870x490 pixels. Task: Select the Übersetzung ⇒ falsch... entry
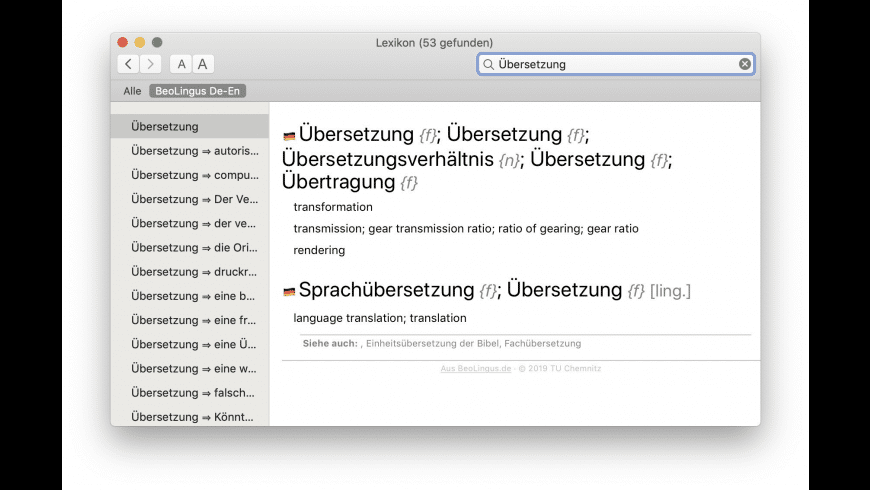[194, 393]
